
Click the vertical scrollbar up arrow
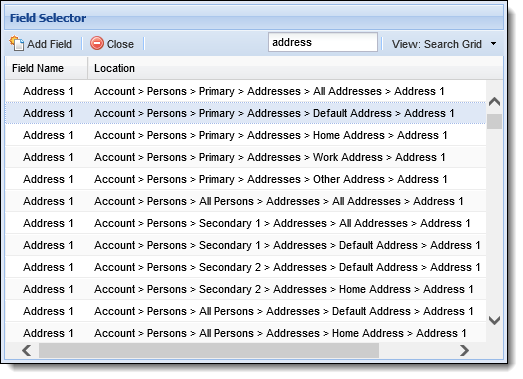(x=494, y=102)
